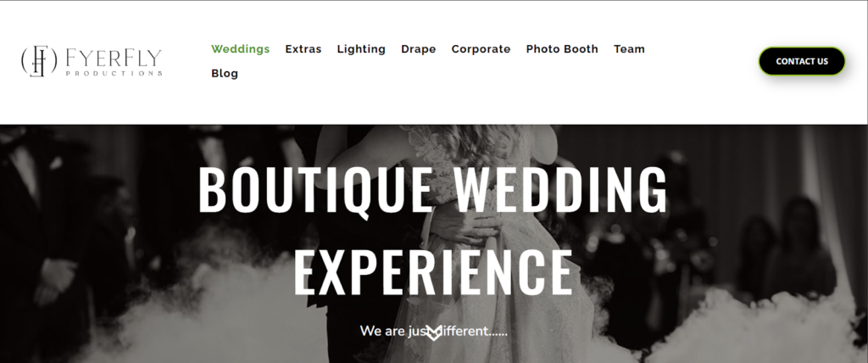Click the Productions tagline under the logo

coord(114,73)
